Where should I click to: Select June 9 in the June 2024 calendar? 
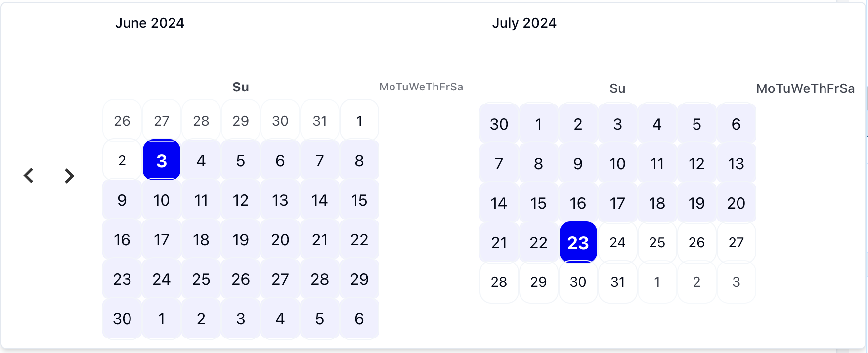[x=122, y=200]
